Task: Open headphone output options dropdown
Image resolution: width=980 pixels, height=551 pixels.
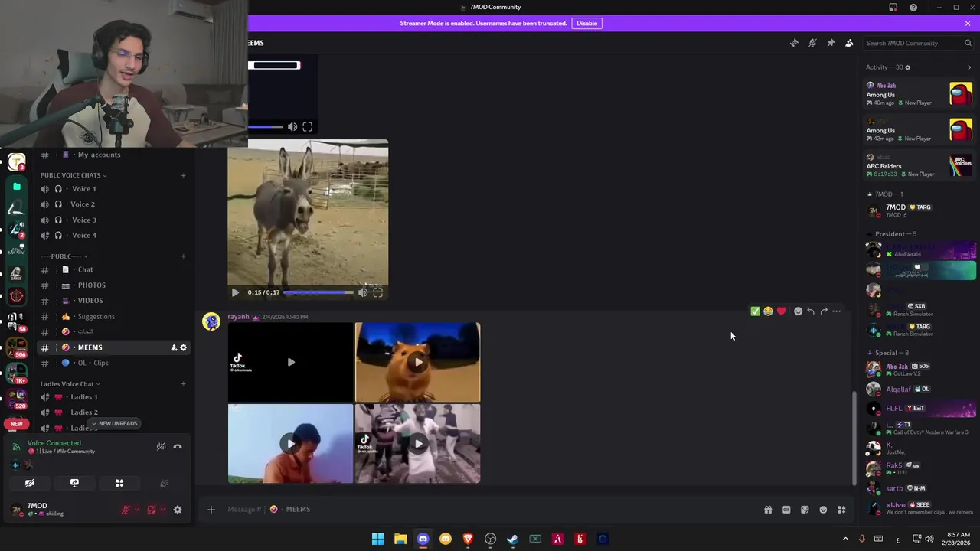Action: pyautogui.click(x=162, y=510)
